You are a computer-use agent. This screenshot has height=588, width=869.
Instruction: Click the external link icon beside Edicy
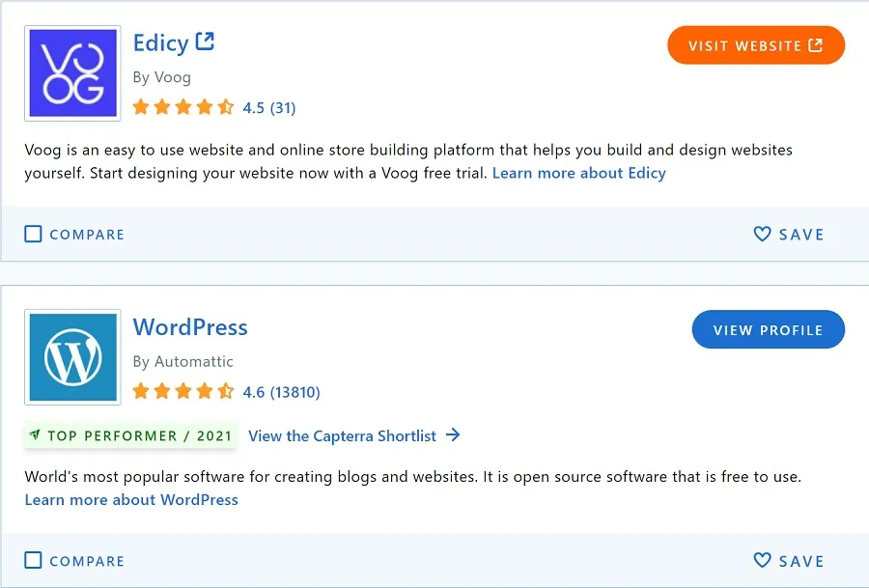[205, 42]
